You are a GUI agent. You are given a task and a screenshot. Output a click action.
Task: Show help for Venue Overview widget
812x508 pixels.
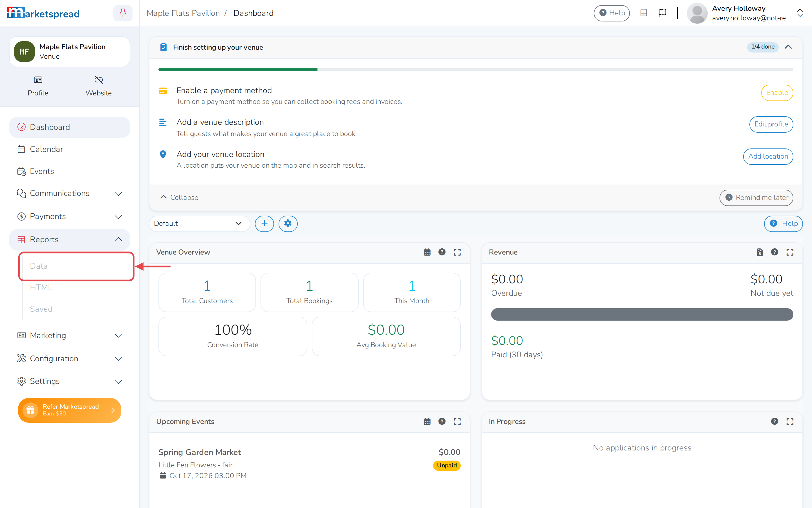[442, 252]
